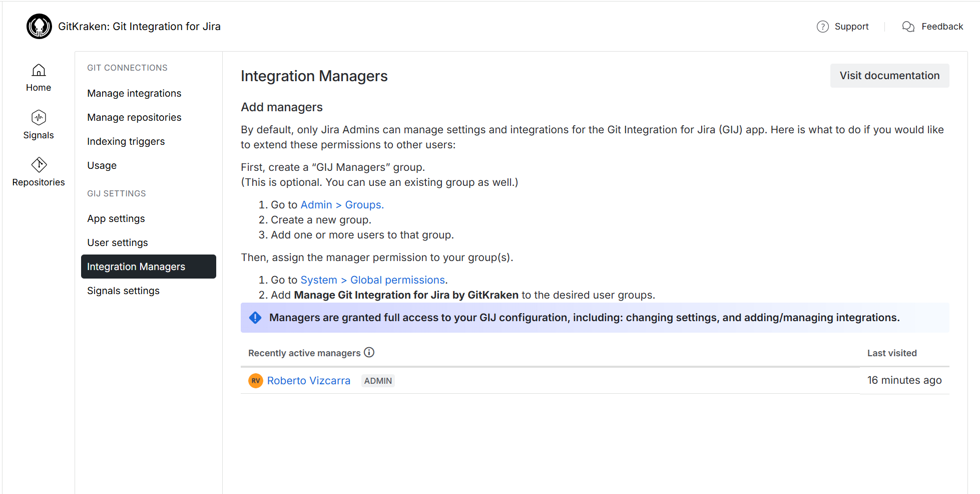Image resolution: width=980 pixels, height=494 pixels.
Task: Open the Usage page
Action: pyautogui.click(x=102, y=165)
